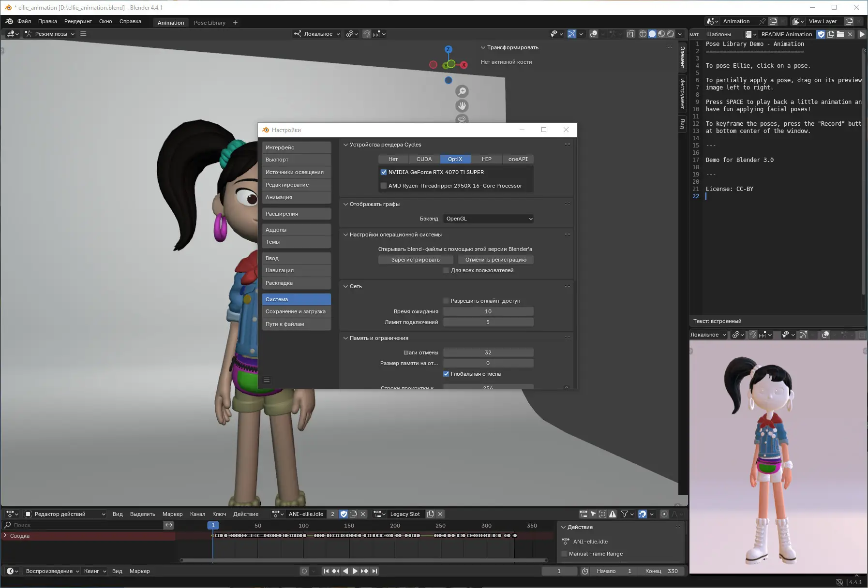This screenshot has width=868, height=588.
Task: Open a text file via the folder icon
Action: pos(840,34)
